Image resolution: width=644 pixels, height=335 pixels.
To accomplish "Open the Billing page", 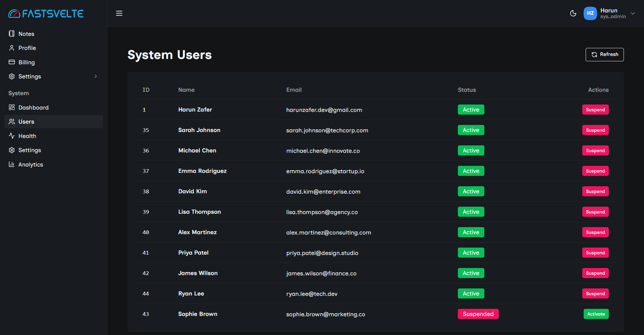I will (26, 62).
